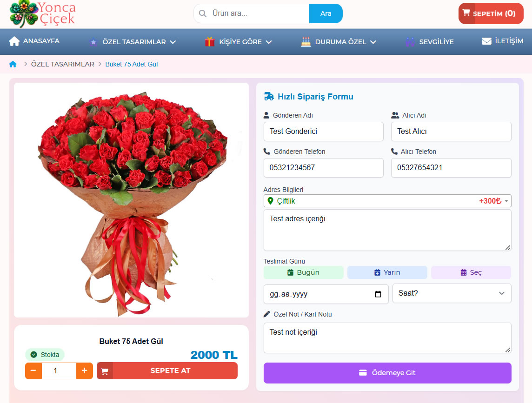Click the home icon in breadcrumb
The height and width of the screenshot is (403, 532).
point(13,64)
